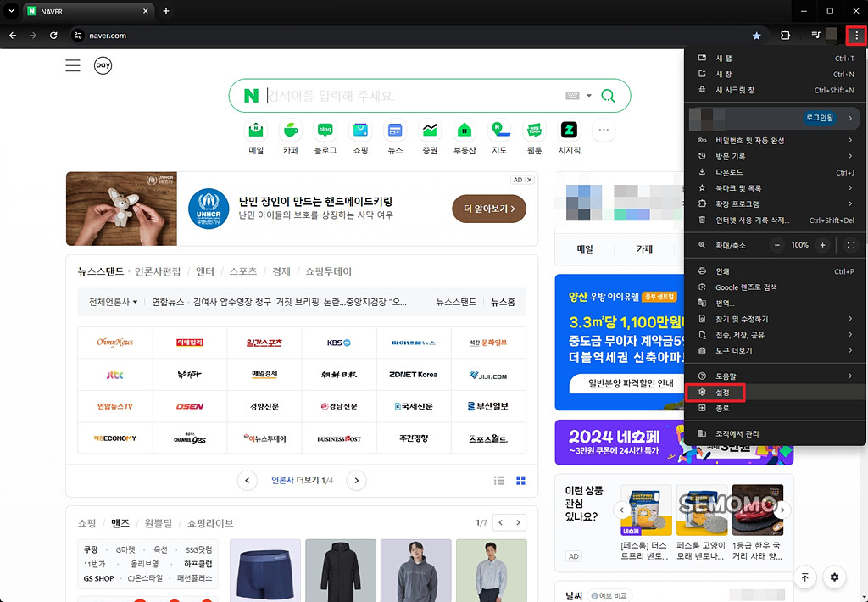
Task: Select 새 탭 in Chrome menu
Action: (775, 59)
